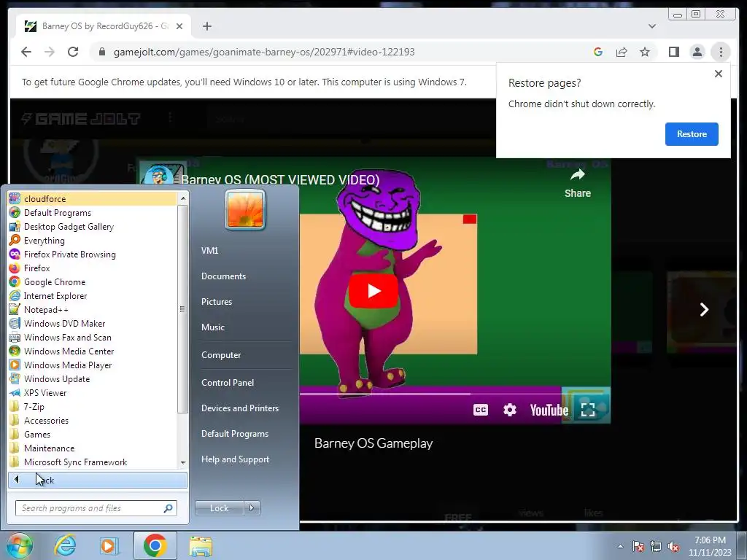Click the programs list scroll-up arrow
The height and width of the screenshot is (560, 747).
pos(182,198)
